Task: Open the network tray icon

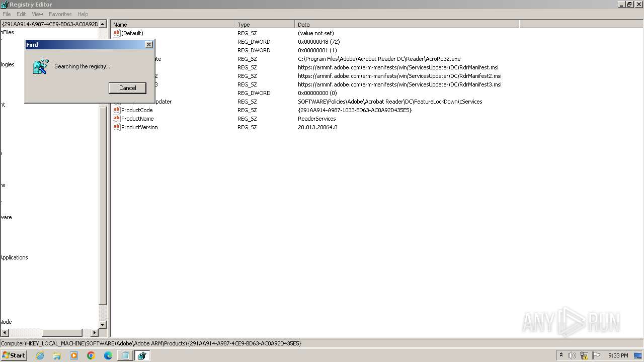Action: tap(584, 355)
